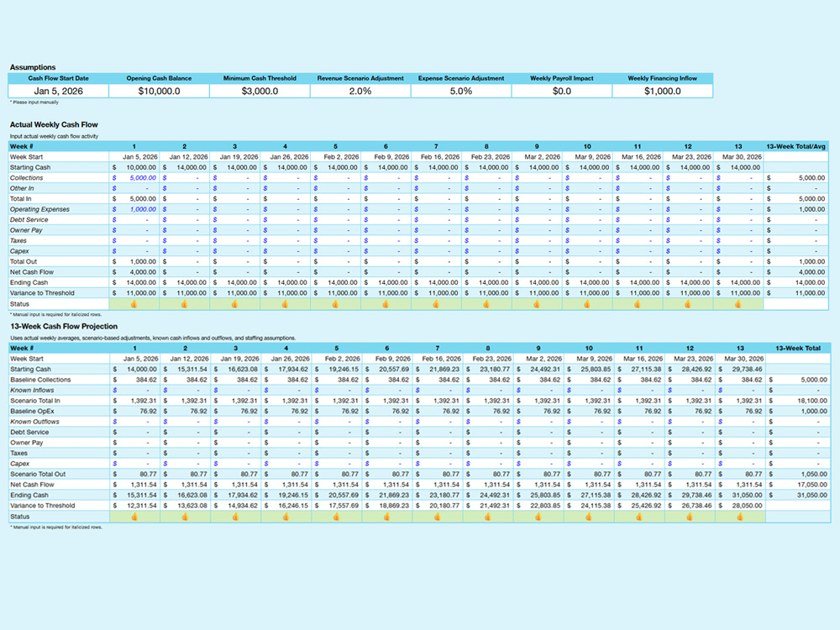Click the '13-Week Total' column header in Projection
This screenshot has width=840, height=630.
(798, 349)
